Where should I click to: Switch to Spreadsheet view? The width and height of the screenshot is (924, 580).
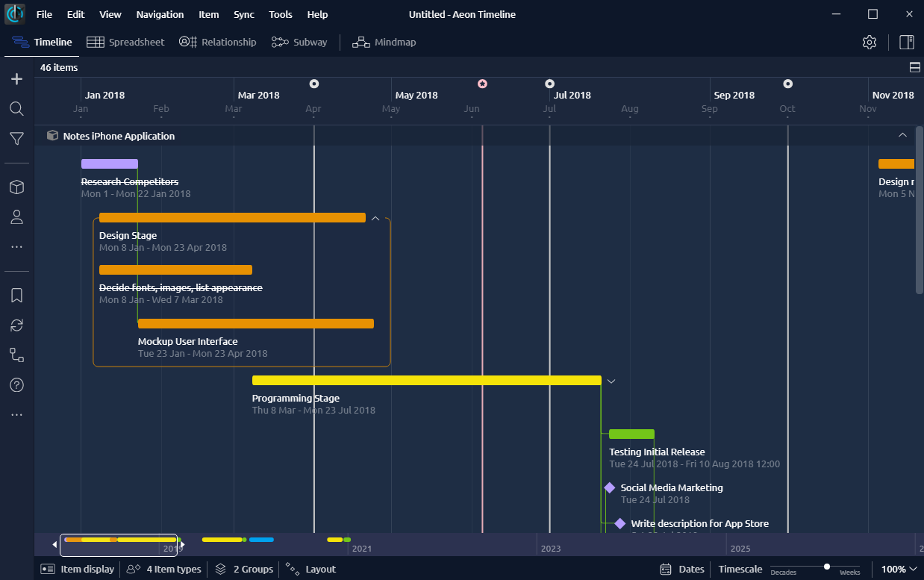(125, 42)
